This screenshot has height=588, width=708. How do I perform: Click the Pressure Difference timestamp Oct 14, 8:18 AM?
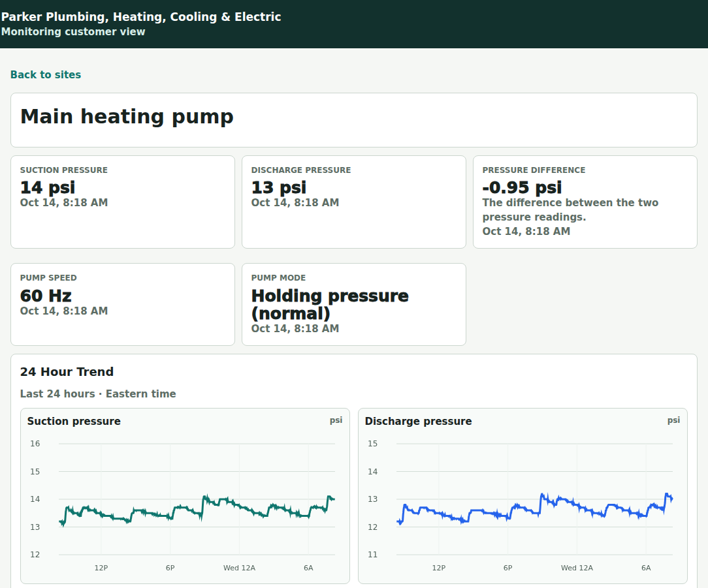(526, 231)
